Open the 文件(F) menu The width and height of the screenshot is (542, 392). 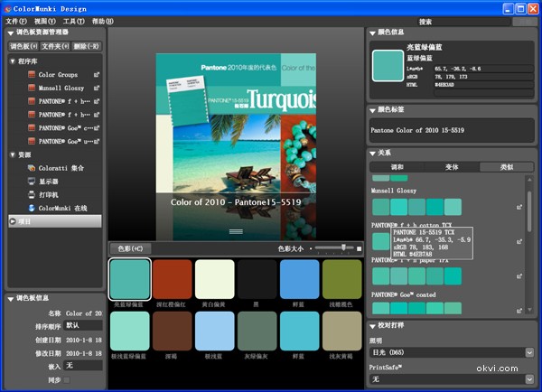[x=16, y=21]
